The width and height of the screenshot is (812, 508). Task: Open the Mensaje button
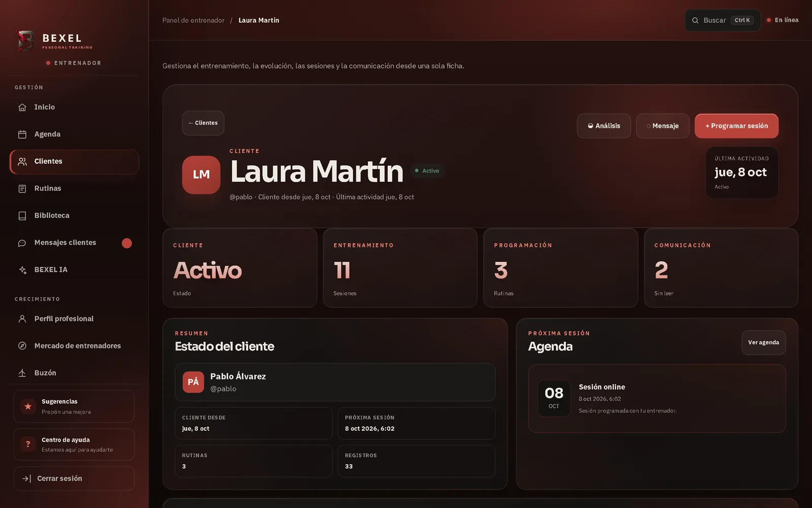point(663,126)
